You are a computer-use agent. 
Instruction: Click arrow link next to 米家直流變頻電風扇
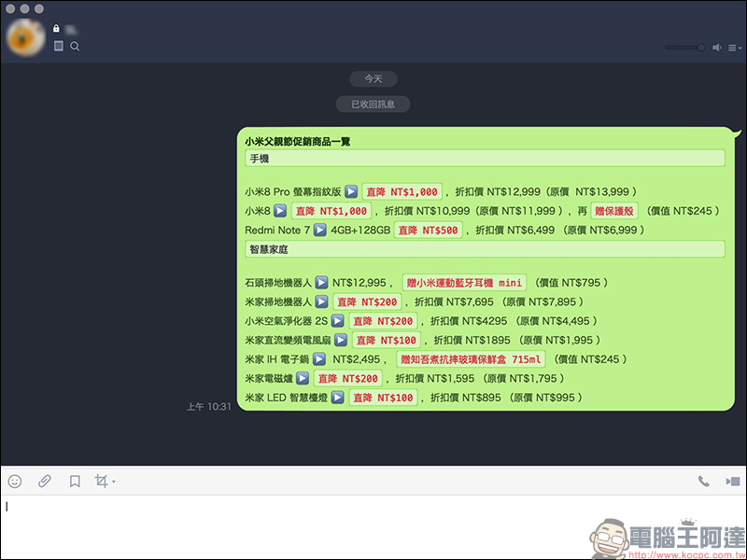(x=341, y=340)
